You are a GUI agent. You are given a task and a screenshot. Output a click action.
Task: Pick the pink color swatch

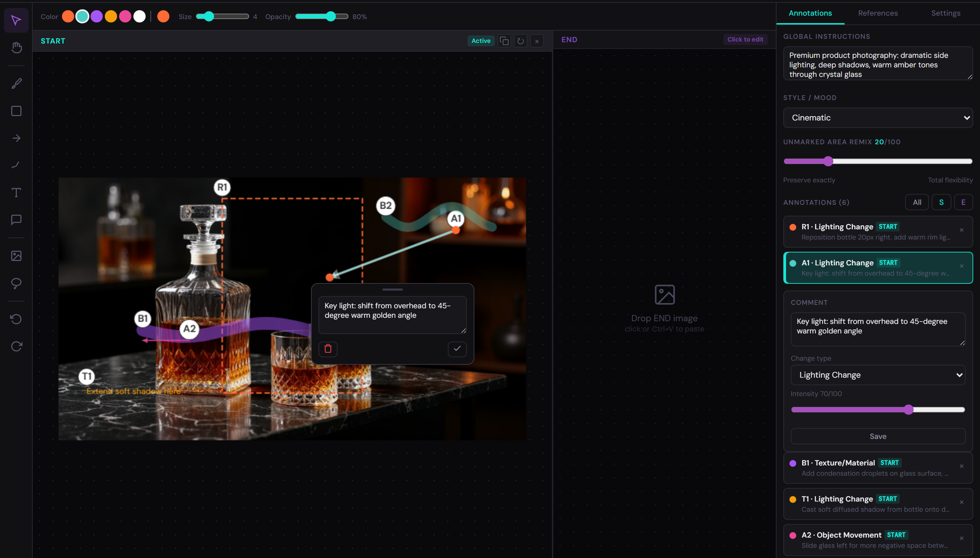pyautogui.click(x=125, y=16)
